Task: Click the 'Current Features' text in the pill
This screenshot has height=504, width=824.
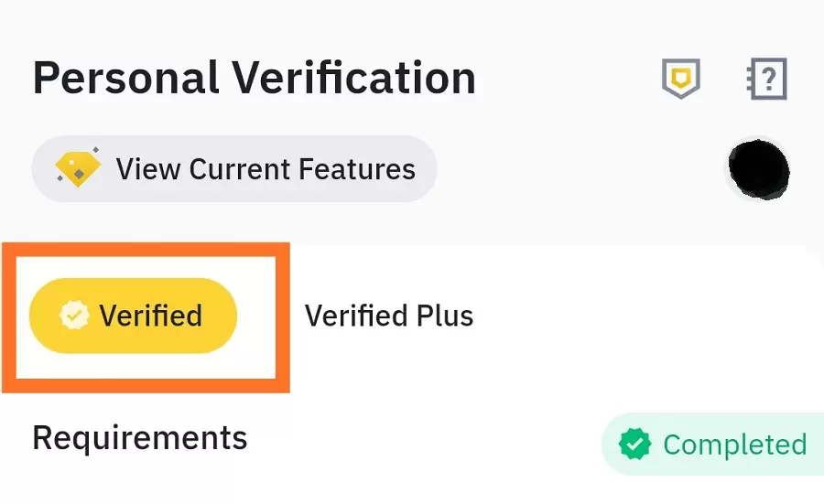Action: 302,169
